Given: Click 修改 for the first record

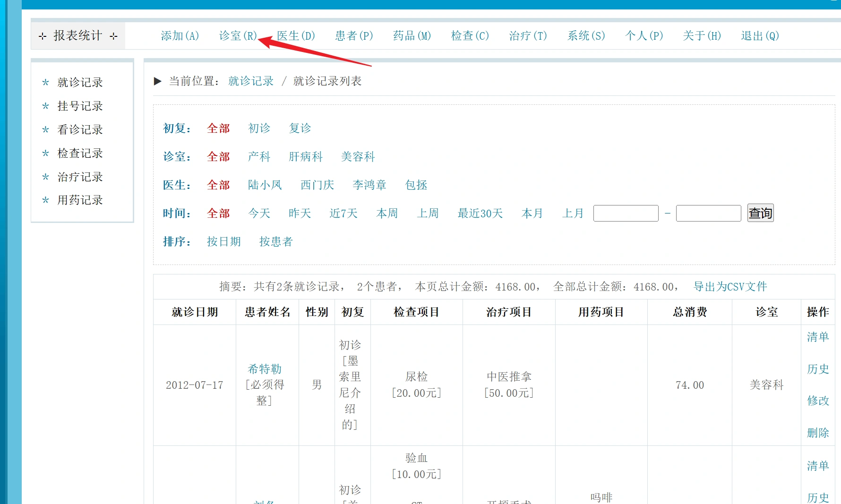Looking at the screenshot, I should (x=817, y=401).
